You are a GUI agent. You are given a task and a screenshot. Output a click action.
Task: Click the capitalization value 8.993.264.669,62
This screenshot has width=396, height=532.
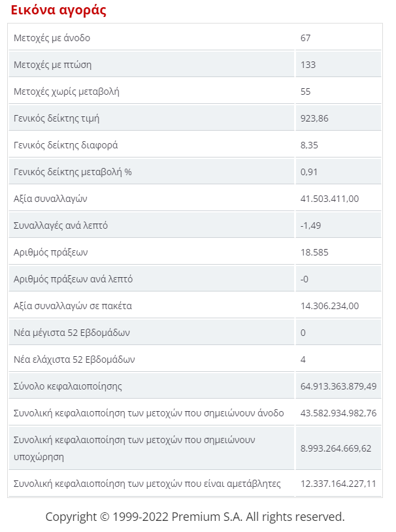click(336, 448)
